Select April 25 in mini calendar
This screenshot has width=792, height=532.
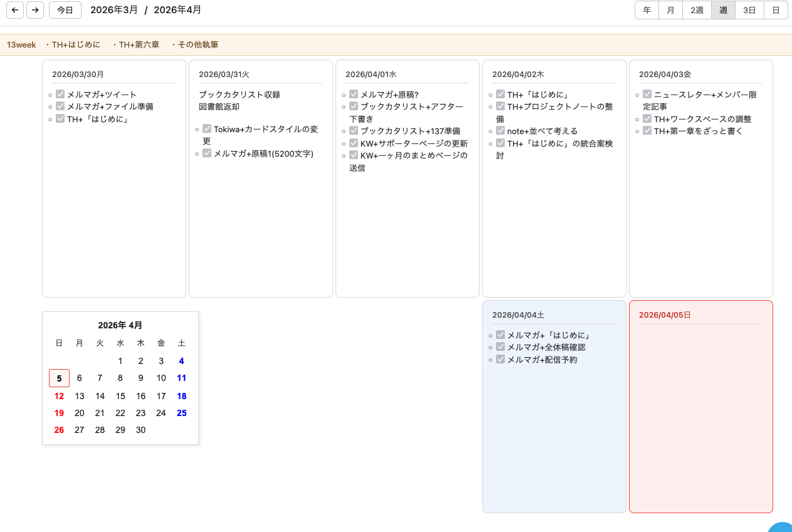tap(181, 413)
